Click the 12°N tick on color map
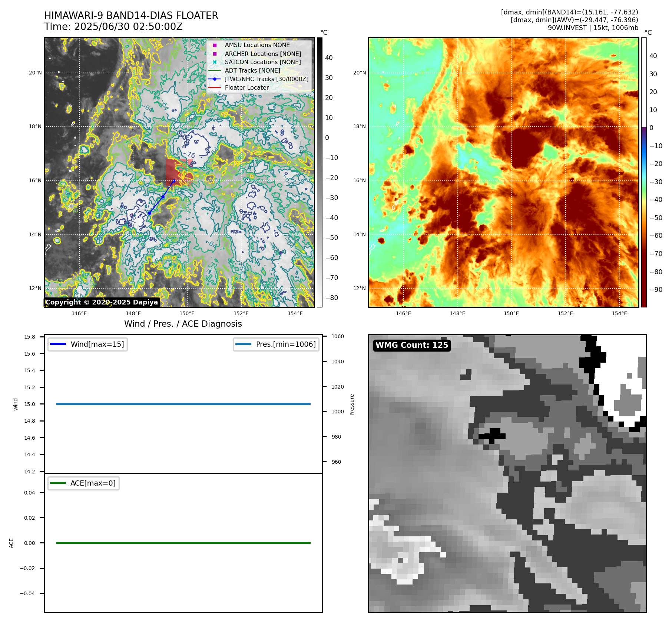Image resolution: width=672 pixels, height=626 pixels. coord(360,288)
